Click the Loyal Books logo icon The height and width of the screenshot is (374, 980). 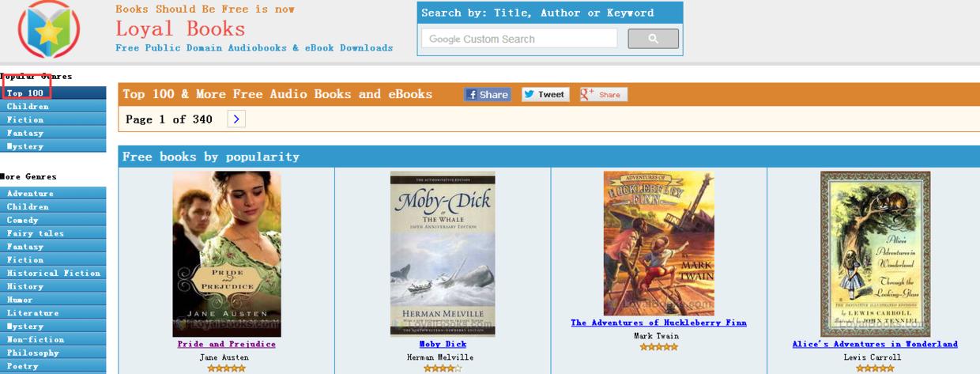[x=50, y=29]
